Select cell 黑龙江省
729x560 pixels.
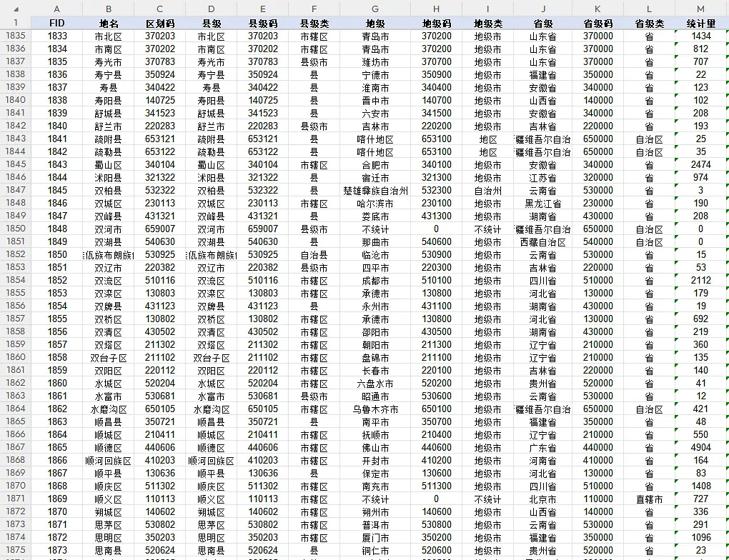pos(542,204)
